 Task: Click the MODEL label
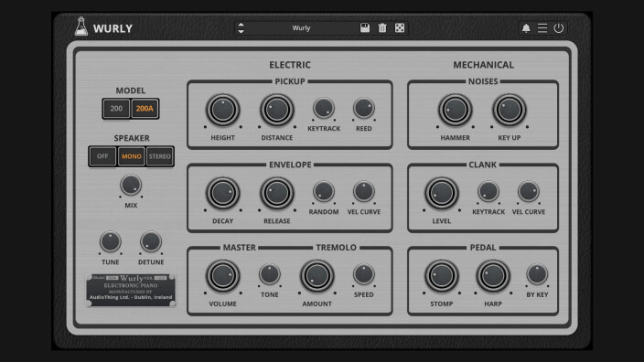[x=131, y=90]
